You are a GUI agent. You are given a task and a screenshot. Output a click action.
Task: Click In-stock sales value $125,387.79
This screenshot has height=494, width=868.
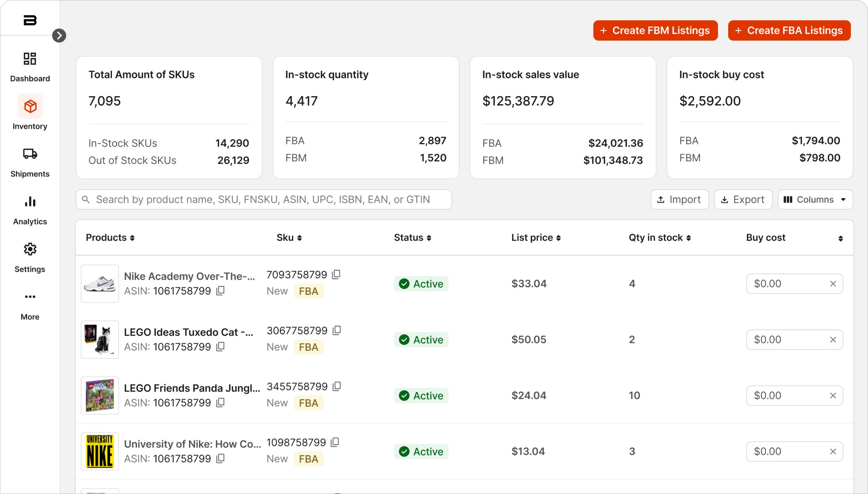518,101
